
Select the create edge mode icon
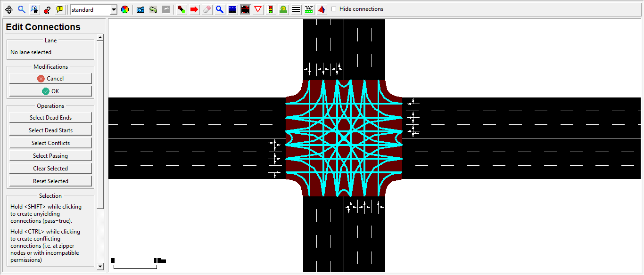[182, 9]
